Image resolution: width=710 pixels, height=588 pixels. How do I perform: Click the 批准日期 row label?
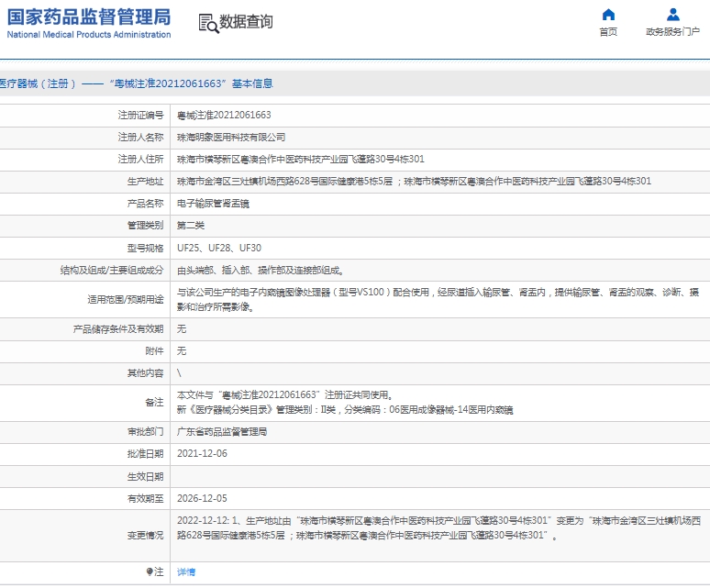145,453
